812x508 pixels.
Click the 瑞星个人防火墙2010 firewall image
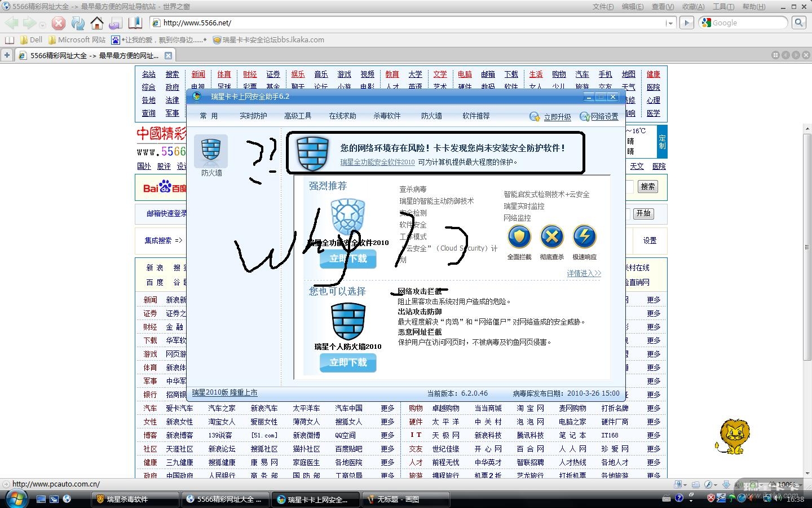click(x=348, y=321)
